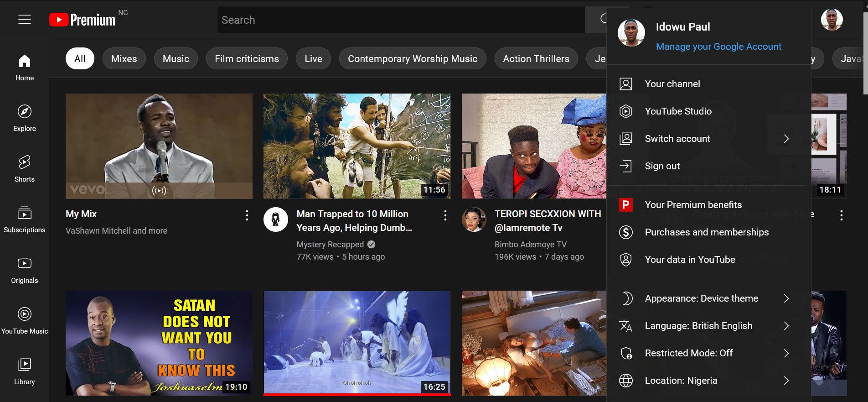Expand Location: Nigeria chevron
The image size is (868, 402).
(x=786, y=381)
